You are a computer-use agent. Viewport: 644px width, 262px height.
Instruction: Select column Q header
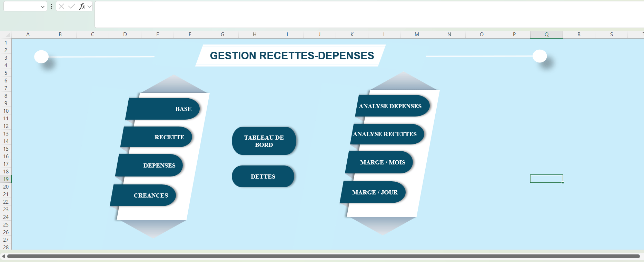[x=546, y=34]
